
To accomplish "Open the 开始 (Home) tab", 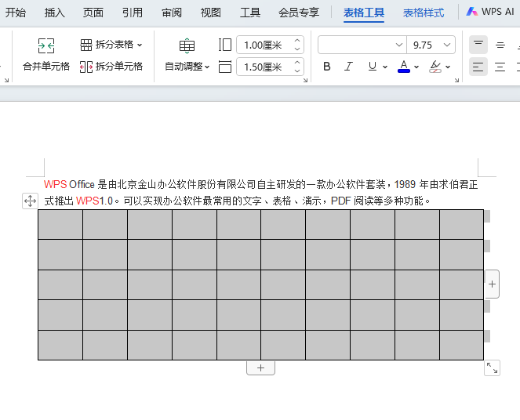I will (x=15, y=13).
